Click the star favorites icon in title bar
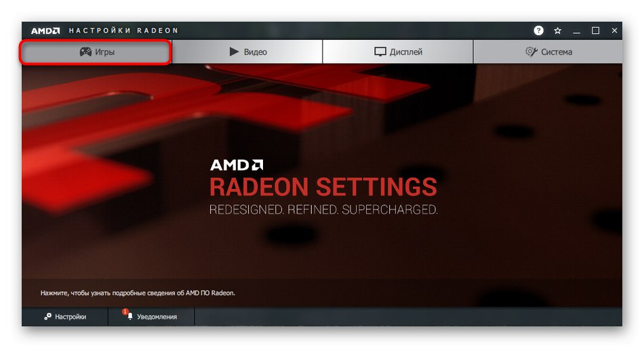644x348 pixels. coord(557,30)
